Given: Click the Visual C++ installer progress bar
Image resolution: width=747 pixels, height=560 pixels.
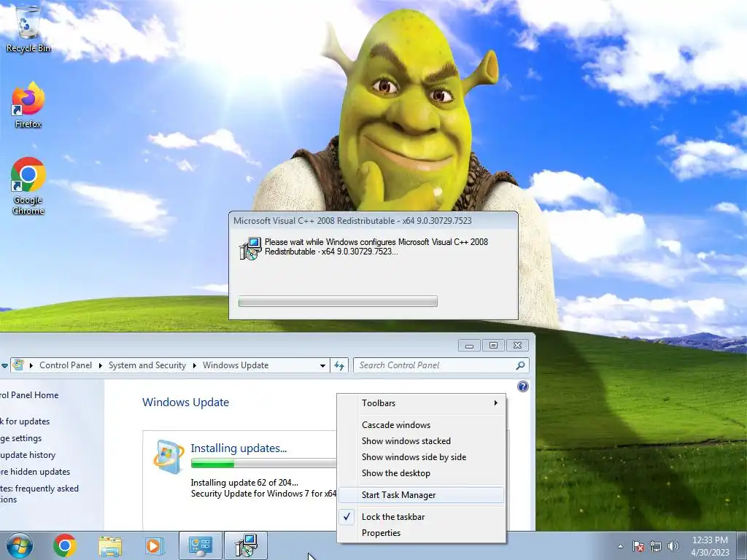Looking at the screenshot, I should click(x=338, y=301).
